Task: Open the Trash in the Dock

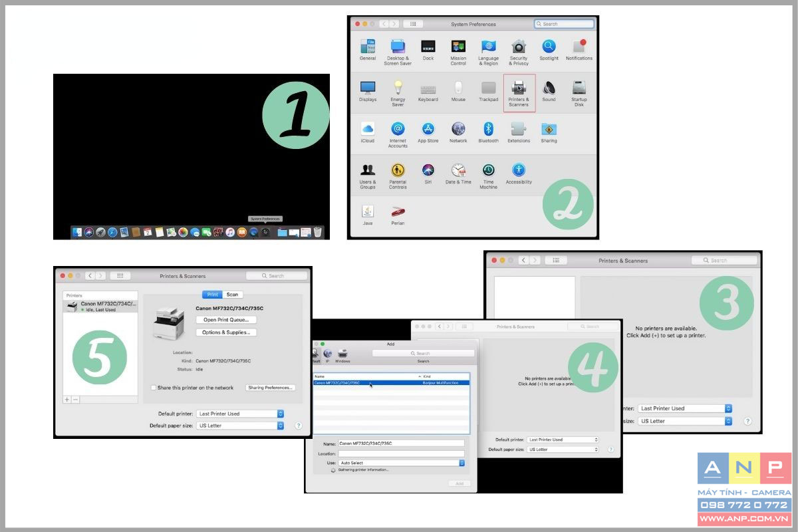Action: [318, 232]
